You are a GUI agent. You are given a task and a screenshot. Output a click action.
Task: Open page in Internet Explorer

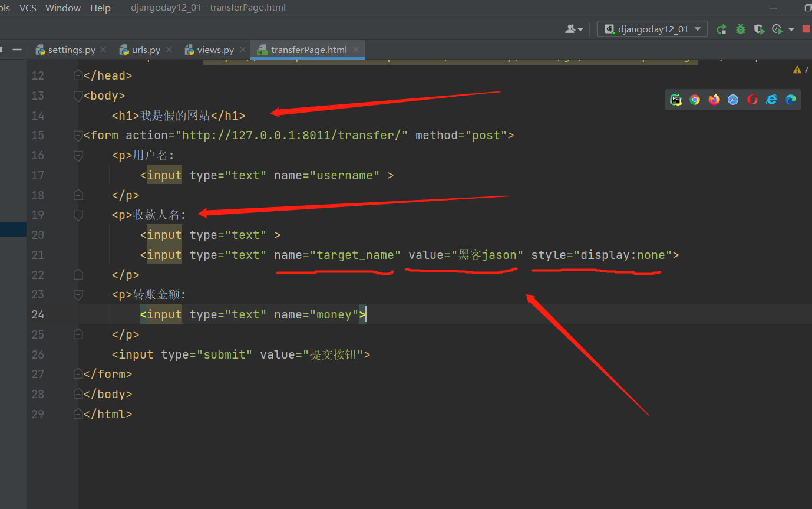click(x=771, y=100)
